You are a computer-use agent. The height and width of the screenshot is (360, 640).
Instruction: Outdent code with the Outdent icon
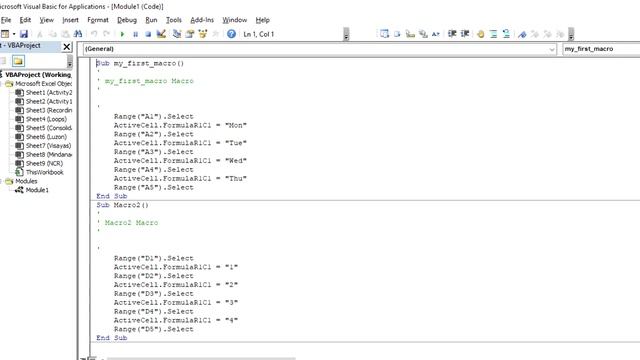pyautogui.click(x=465, y=34)
